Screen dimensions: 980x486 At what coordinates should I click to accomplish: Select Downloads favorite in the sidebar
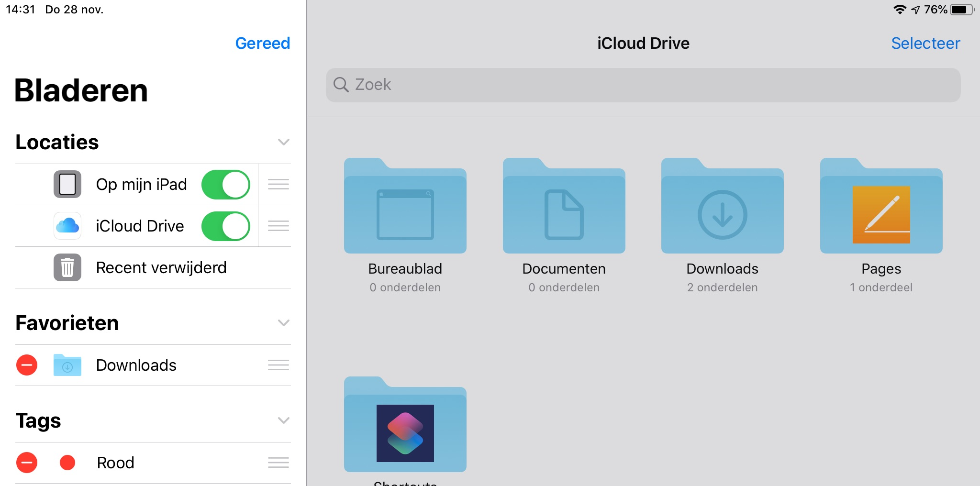(x=136, y=365)
